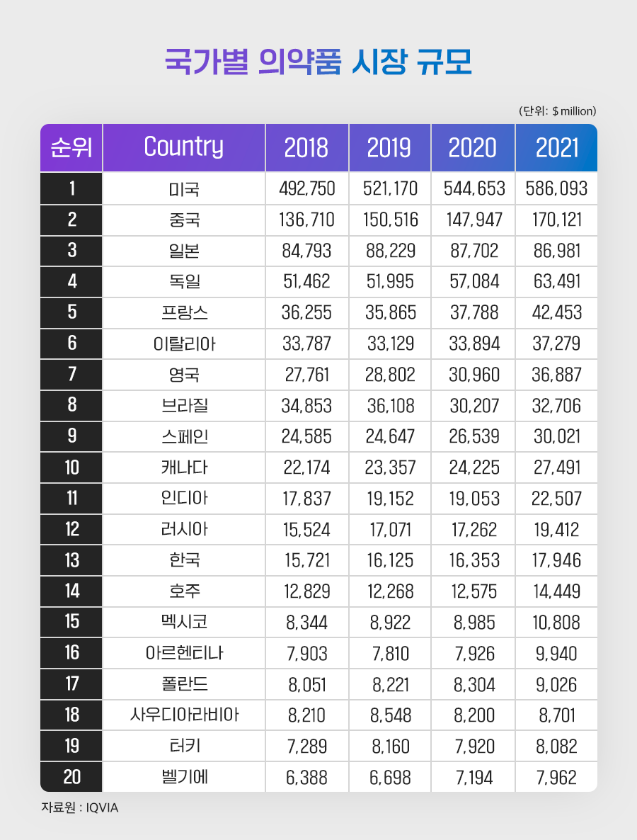Click the 2019 column header

(390, 147)
